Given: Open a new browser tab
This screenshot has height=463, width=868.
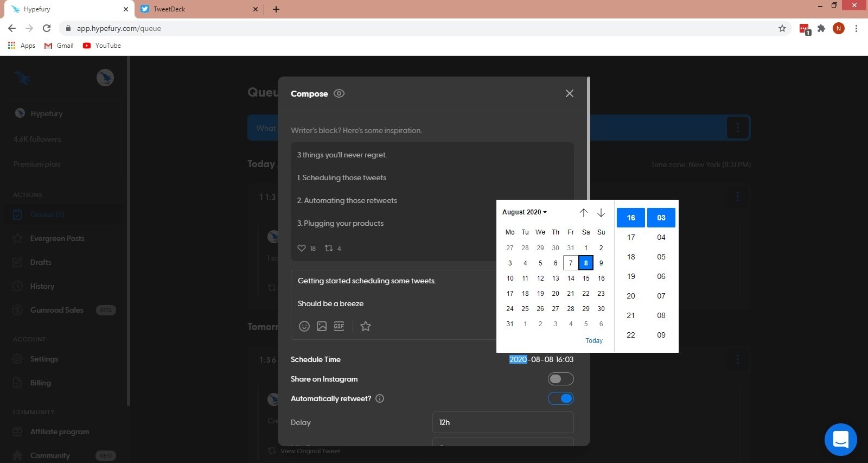Looking at the screenshot, I should tap(276, 9).
